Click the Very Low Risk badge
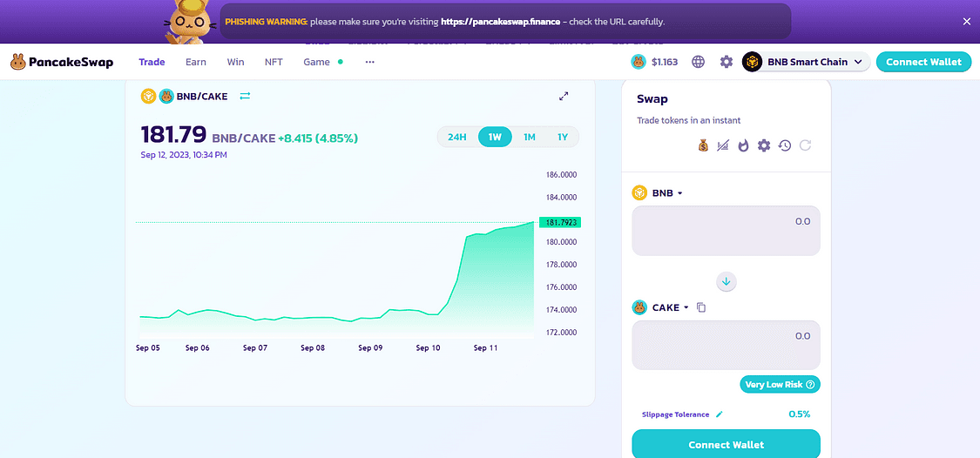 pyautogui.click(x=780, y=384)
